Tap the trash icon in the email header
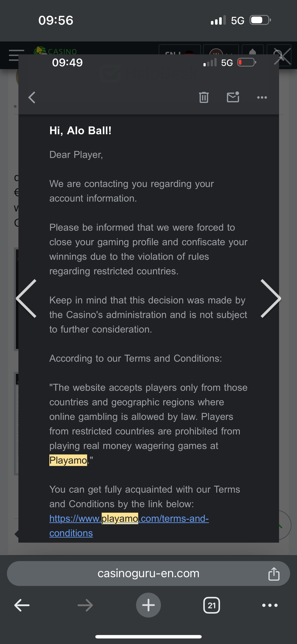 [x=204, y=97]
